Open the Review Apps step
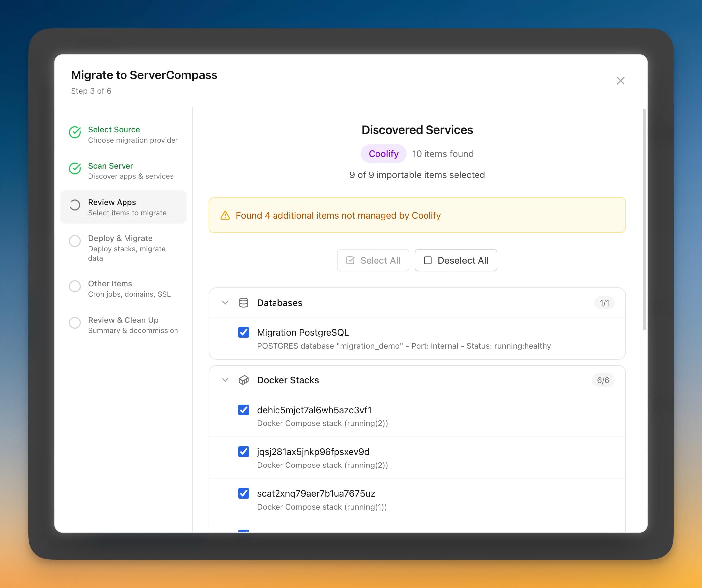Image resolution: width=702 pixels, height=588 pixels. [124, 207]
